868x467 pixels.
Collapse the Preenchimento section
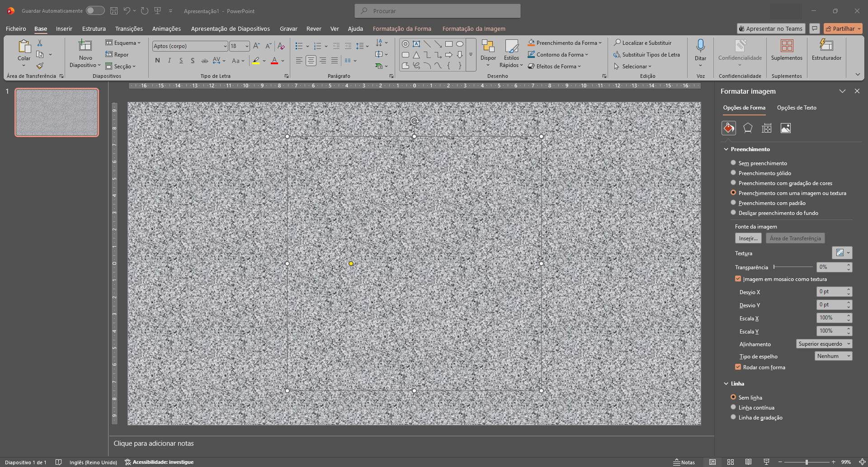(x=726, y=149)
